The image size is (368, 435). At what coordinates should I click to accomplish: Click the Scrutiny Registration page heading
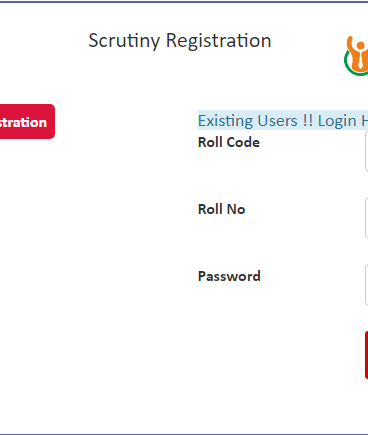(x=180, y=41)
